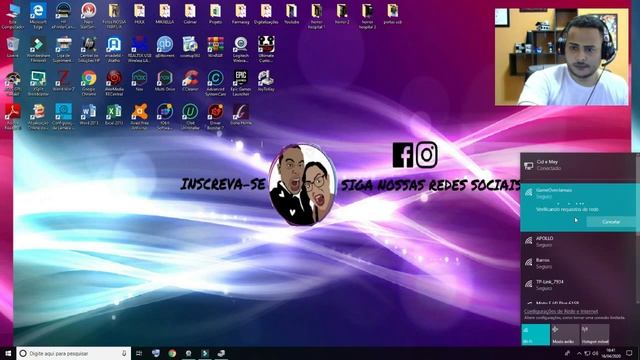Open the Driver Booster 7 shortcut
640x360 pixels.
pyautogui.click(x=215, y=117)
